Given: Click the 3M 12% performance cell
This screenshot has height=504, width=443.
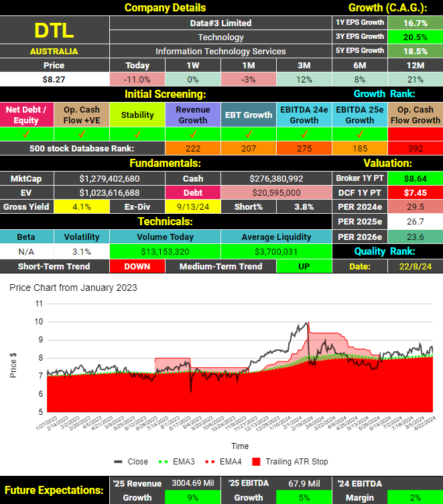Looking at the screenshot, I should [x=304, y=79].
